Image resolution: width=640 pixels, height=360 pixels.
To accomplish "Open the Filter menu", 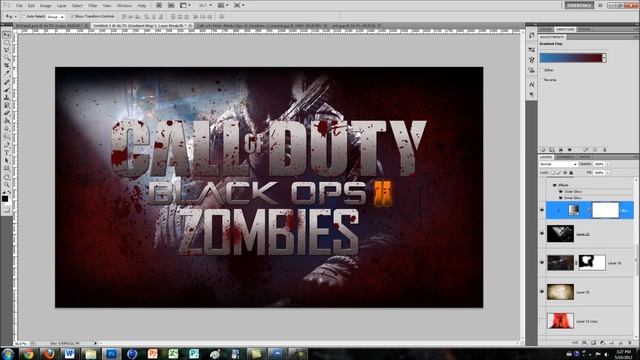I will 93,6.
